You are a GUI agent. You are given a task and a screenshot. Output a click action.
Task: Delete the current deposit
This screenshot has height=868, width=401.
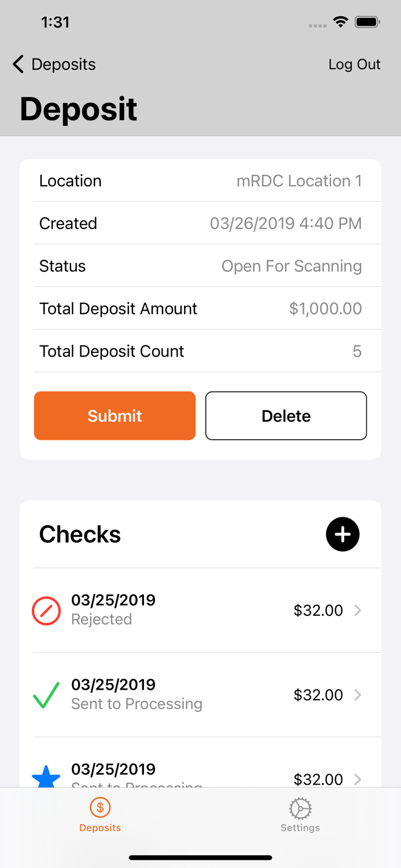286,415
